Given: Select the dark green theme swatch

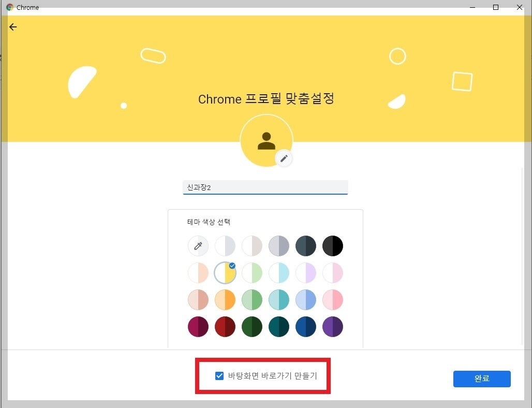Looking at the screenshot, I should (x=252, y=327).
